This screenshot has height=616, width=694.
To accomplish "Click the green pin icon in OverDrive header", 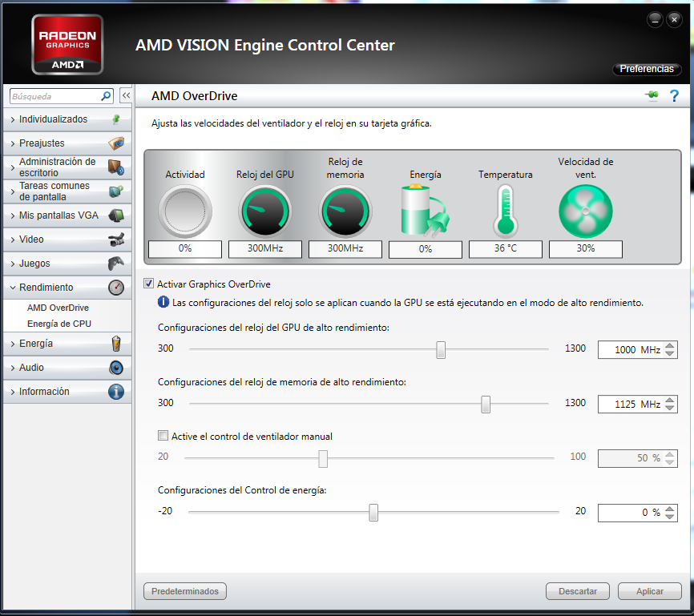I will pyautogui.click(x=652, y=95).
